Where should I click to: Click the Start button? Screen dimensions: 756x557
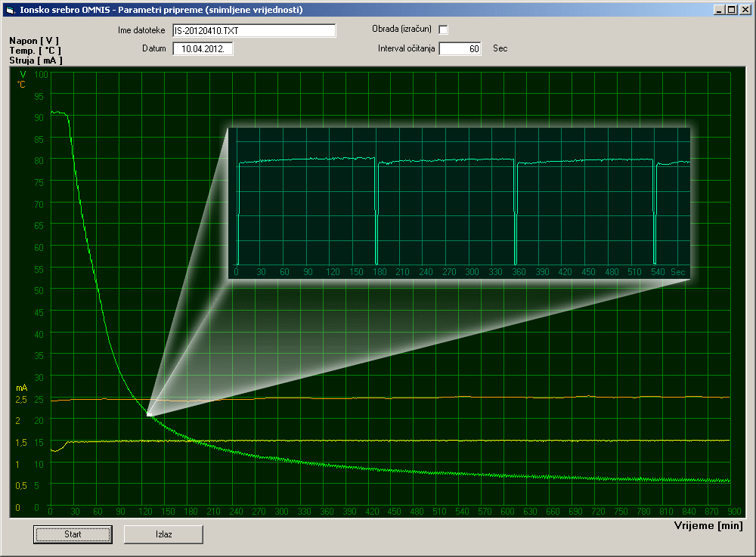click(73, 534)
